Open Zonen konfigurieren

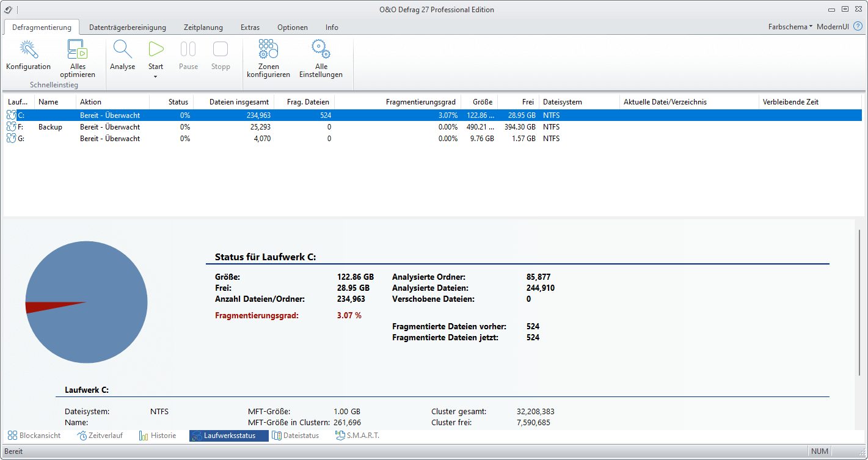click(268, 50)
